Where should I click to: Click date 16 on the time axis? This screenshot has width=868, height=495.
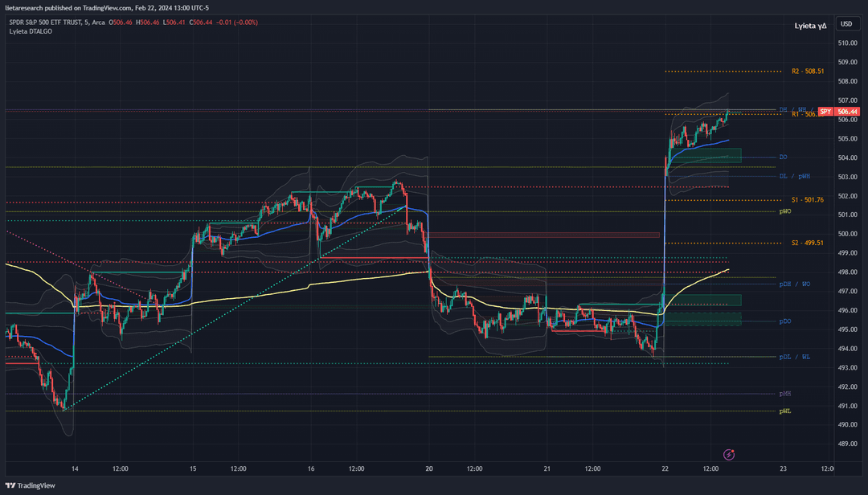point(311,469)
